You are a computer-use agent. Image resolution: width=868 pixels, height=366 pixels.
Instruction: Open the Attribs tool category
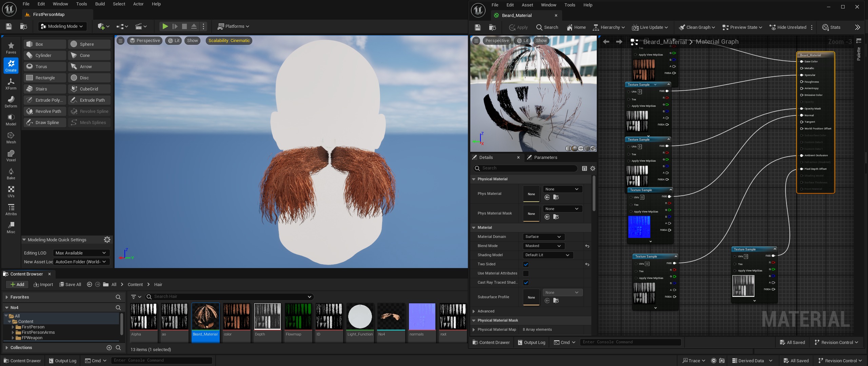click(11, 209)
